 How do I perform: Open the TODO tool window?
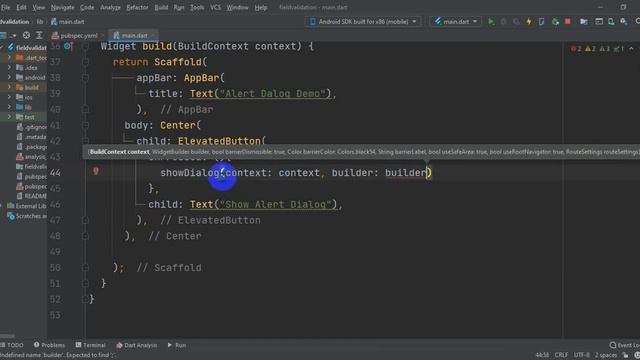point(12,345)
